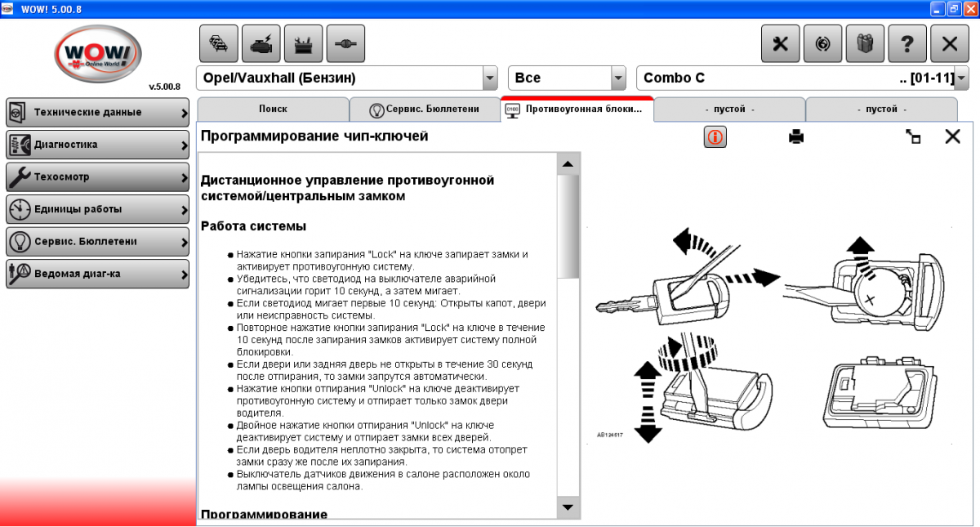This screenshot has width=980, height=527.
Task: Open the Ведомая диаг-ка sidebar section
Action: click(98, 274)
